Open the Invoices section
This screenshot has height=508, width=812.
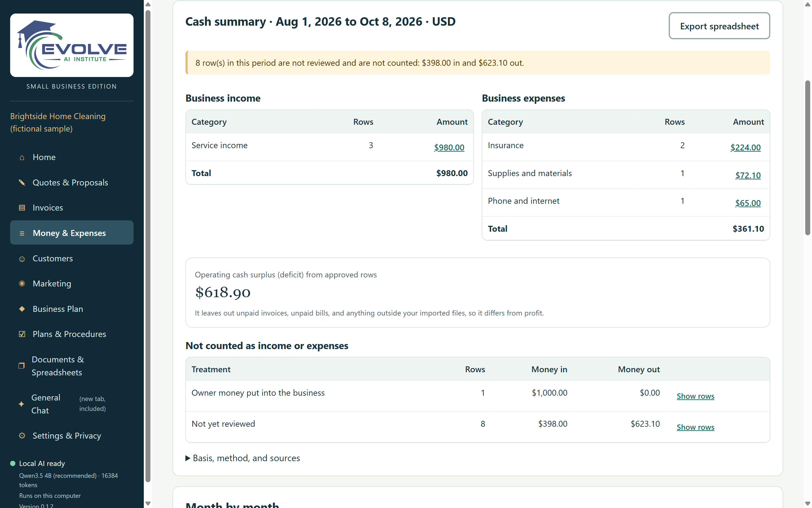pyautogui.click(x=72, y=208)
